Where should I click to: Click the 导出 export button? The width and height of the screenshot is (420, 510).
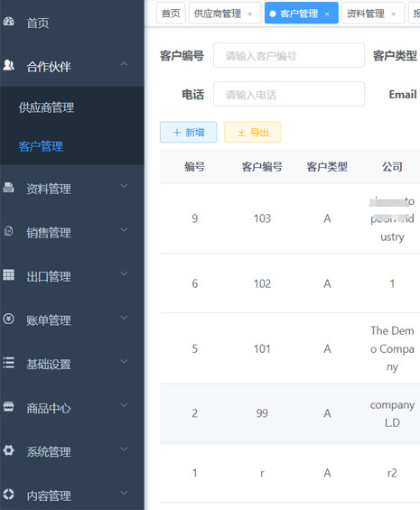pos(253,133)
